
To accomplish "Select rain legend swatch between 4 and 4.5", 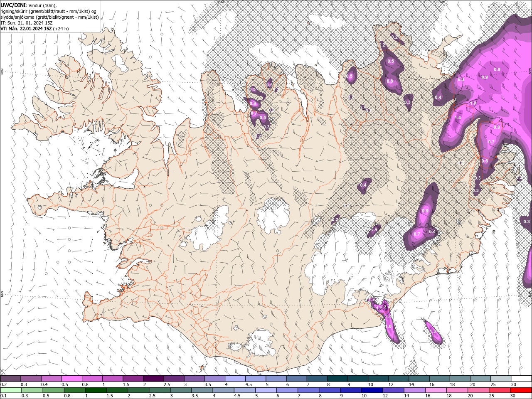I will pyautogui.click(x=223, y=390).
